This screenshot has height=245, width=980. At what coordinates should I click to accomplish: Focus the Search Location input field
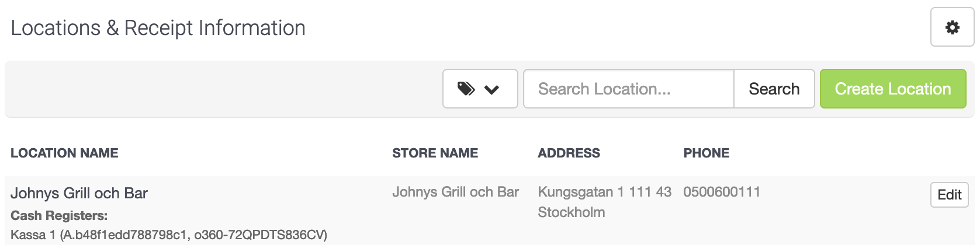(628, 89)
